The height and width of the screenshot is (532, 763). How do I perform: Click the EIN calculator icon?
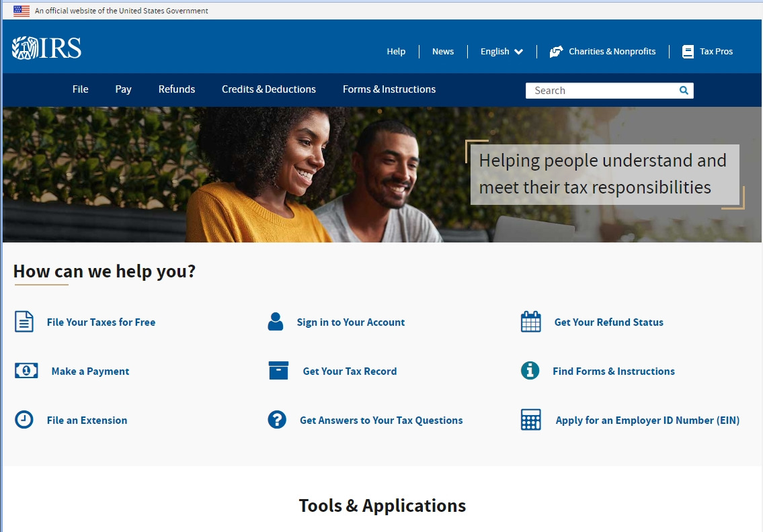pyautogui.click(x=531, y=420)
